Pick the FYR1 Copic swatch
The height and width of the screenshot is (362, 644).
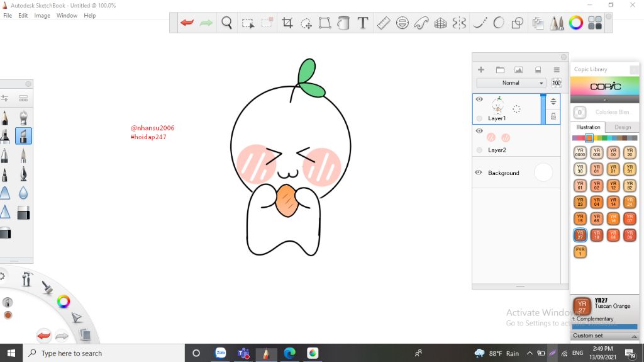580,251
